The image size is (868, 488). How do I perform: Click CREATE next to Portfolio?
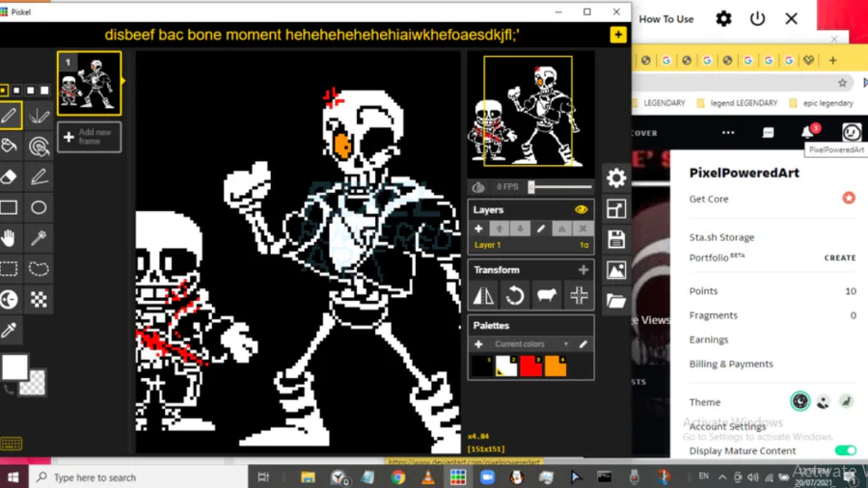[x=840, y=258]
